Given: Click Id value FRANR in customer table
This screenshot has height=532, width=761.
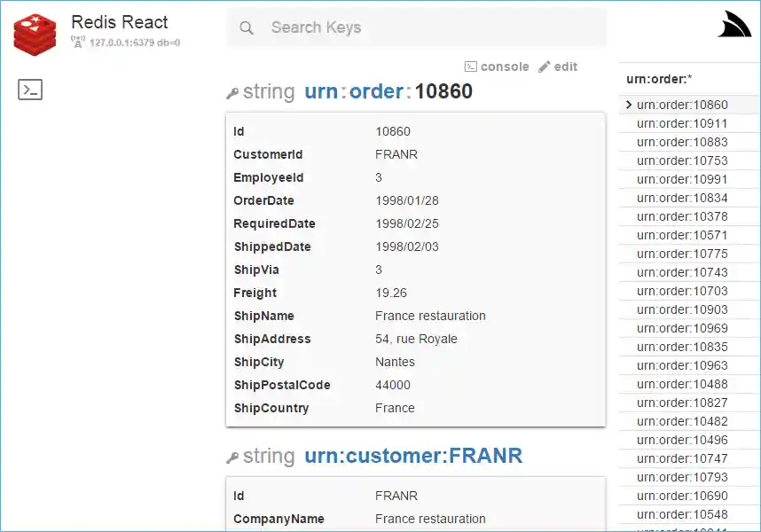Looking at the screenshot, I should 396,496.
